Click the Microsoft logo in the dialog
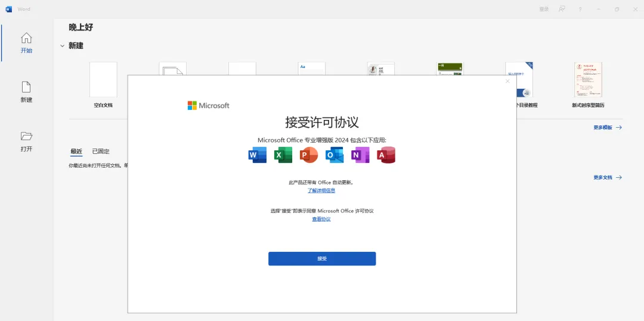 pos(209,106)
